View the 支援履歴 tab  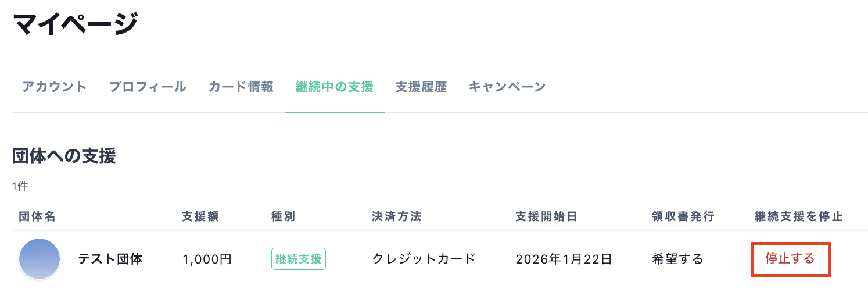421,87
